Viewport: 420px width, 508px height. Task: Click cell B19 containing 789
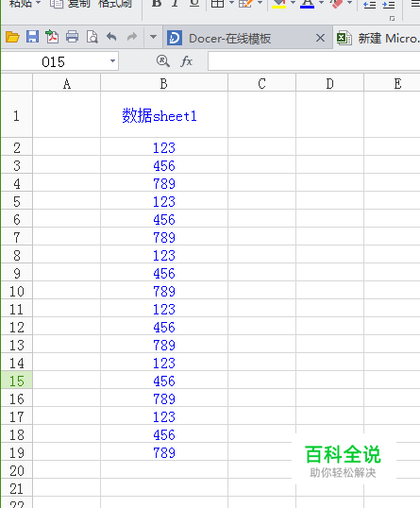click(x=164, y=452)
